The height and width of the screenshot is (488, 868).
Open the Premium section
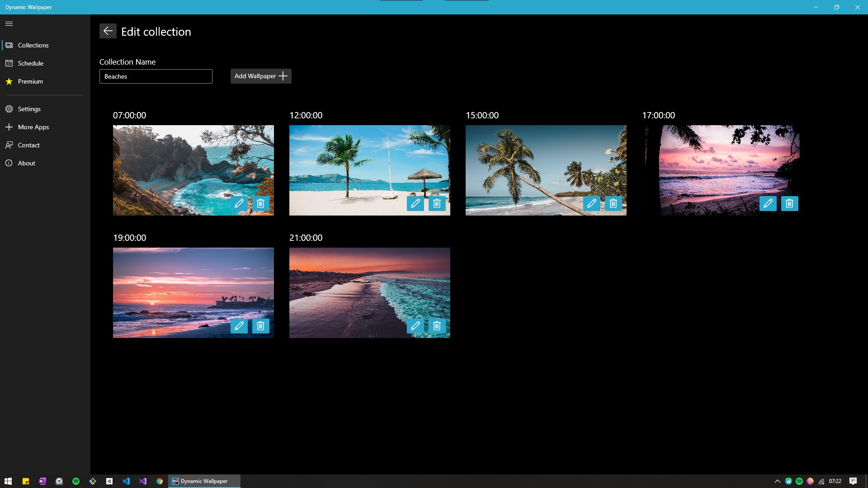pyautogui.click(x=30, y=81)
